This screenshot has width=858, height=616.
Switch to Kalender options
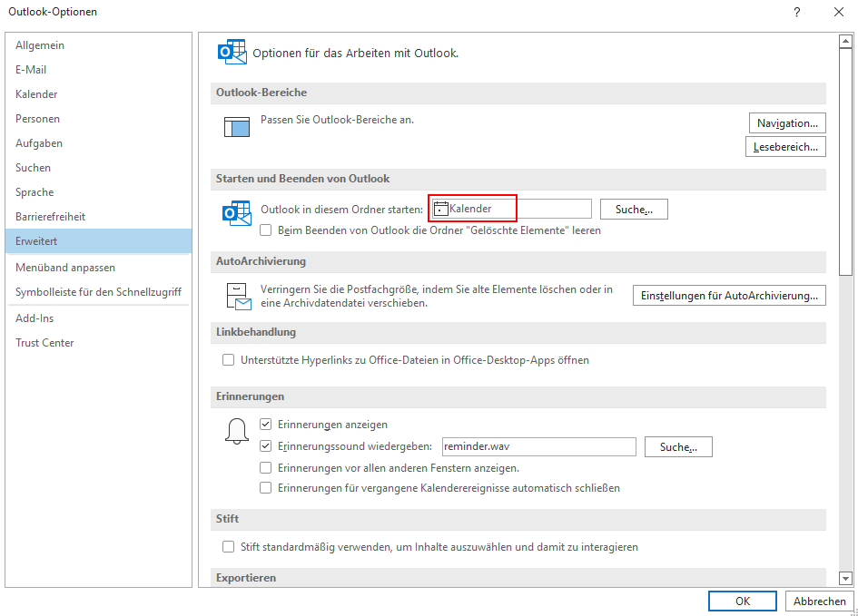98,94
